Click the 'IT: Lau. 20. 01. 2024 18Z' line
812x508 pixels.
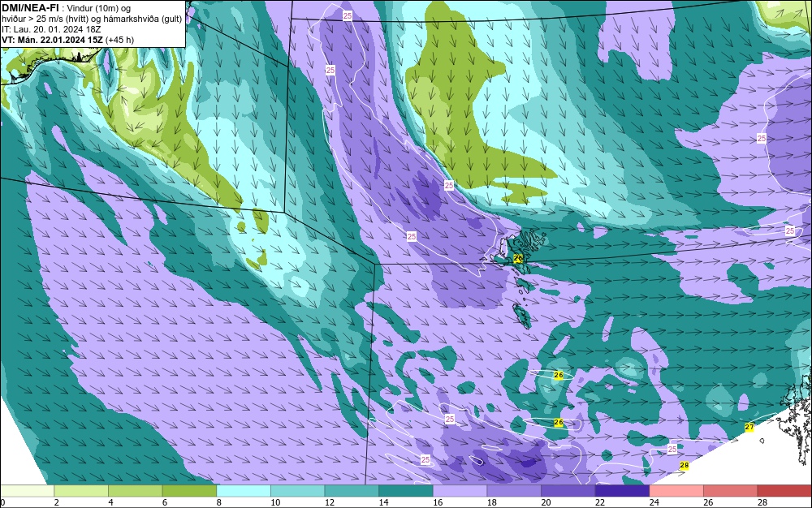coord(51,29)
